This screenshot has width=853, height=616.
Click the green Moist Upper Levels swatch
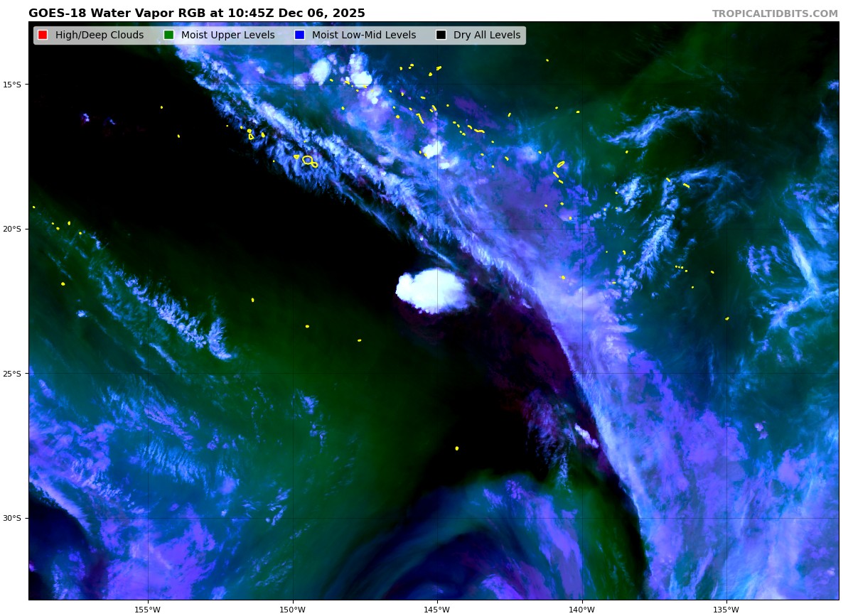coord(168,35)
